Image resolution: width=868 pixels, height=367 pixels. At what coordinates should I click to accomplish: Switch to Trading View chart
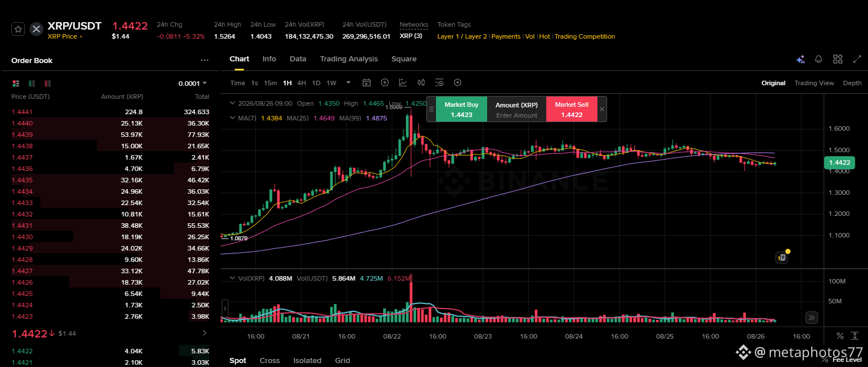pyautogui.click(x=814, y=83)
